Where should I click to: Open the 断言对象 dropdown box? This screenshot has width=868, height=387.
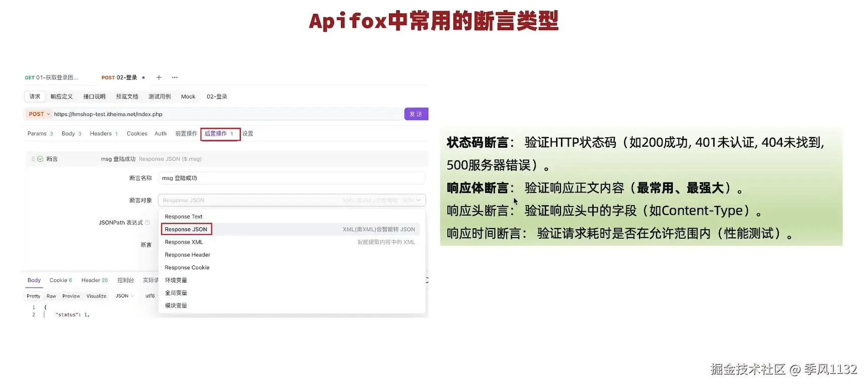[292, 200]
